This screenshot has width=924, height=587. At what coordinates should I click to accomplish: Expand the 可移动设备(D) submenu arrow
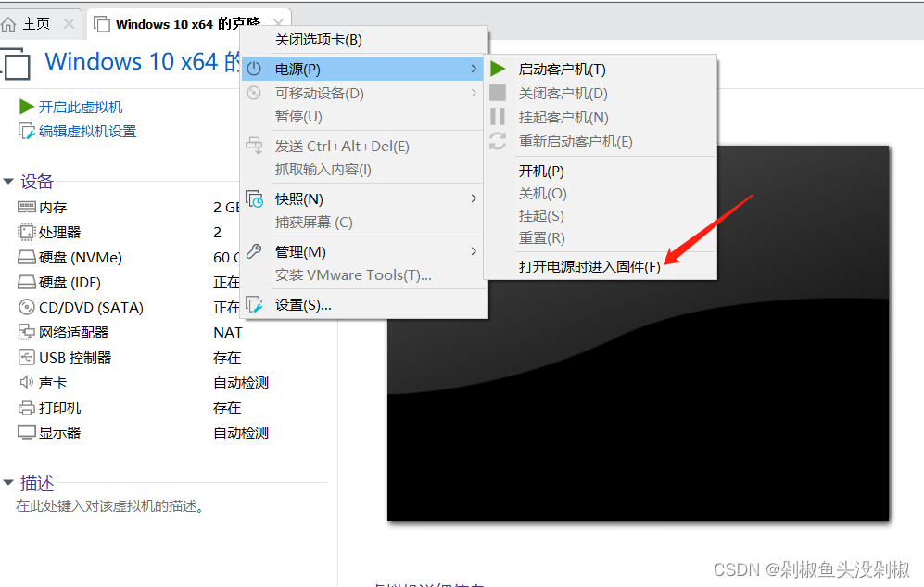(474, 93)
